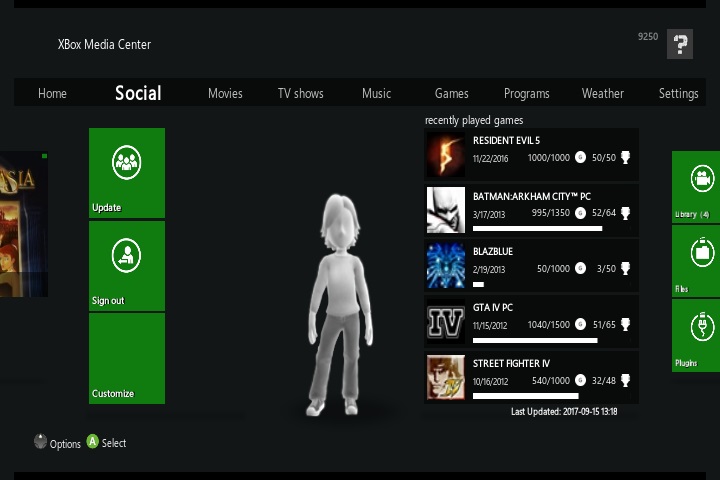Click the Sign out person icon
The width and height of the screenshot is (720, 480).
tap(126, 255)
